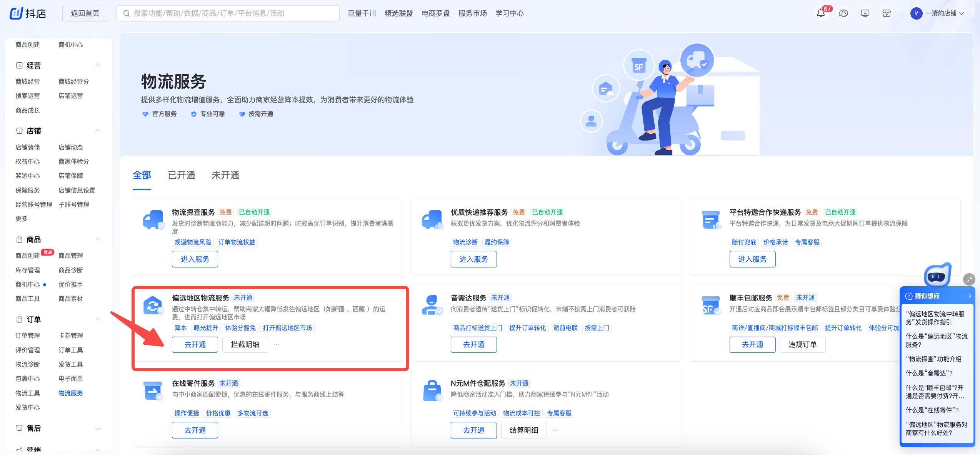Show 更多 store menu items

click(22, 219)
